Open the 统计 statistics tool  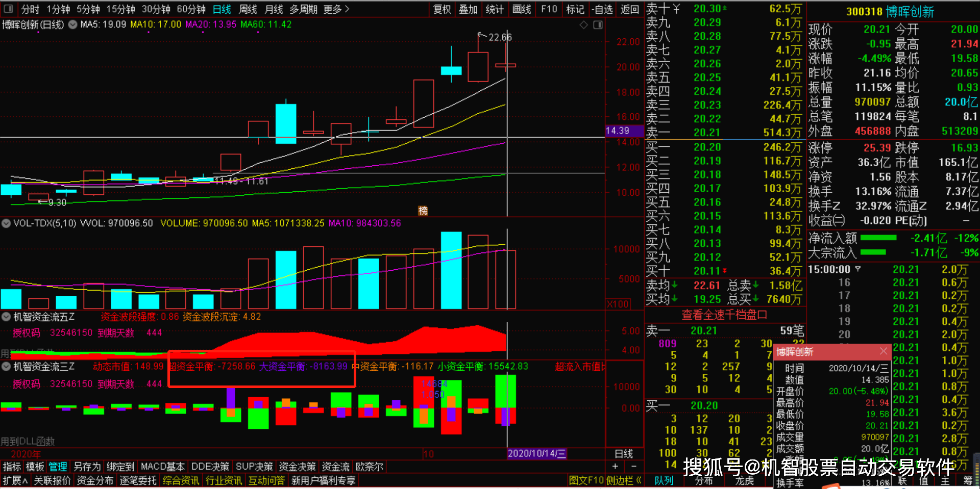pyautogui.click(x=494, y=9)
